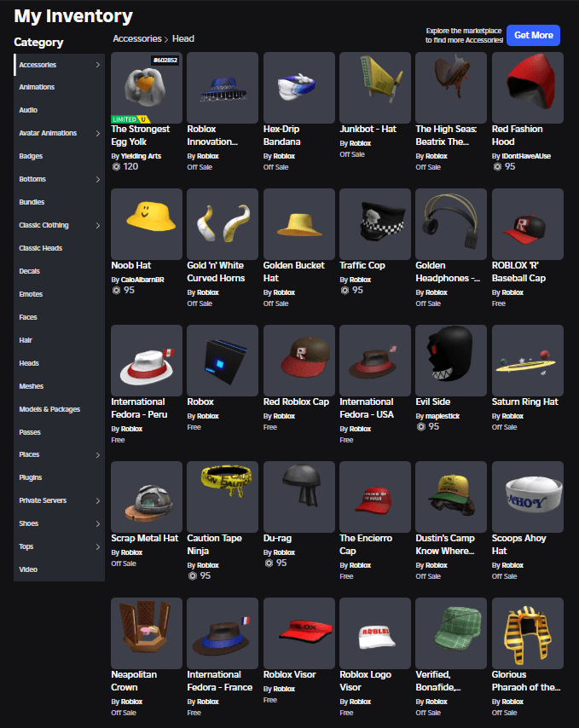579x728 pixels.
Task: Expand the Private Servers submenu arrow
Action: [97, 500]
